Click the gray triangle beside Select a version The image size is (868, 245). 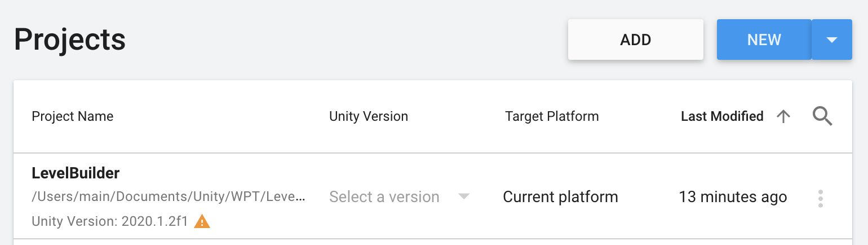click(x=464, y=196)
